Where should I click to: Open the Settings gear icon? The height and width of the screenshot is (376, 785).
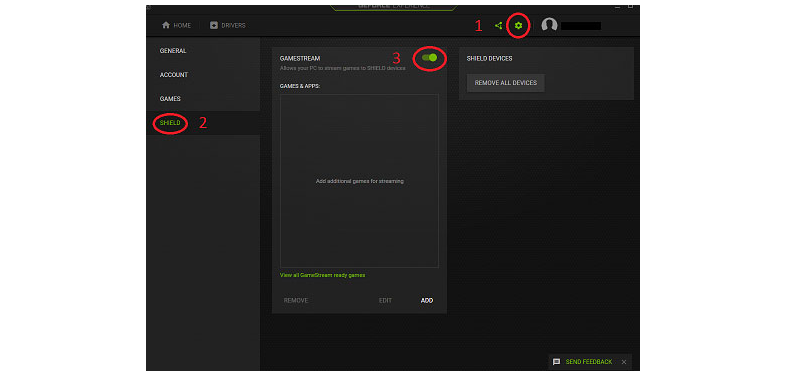point(518,26)
